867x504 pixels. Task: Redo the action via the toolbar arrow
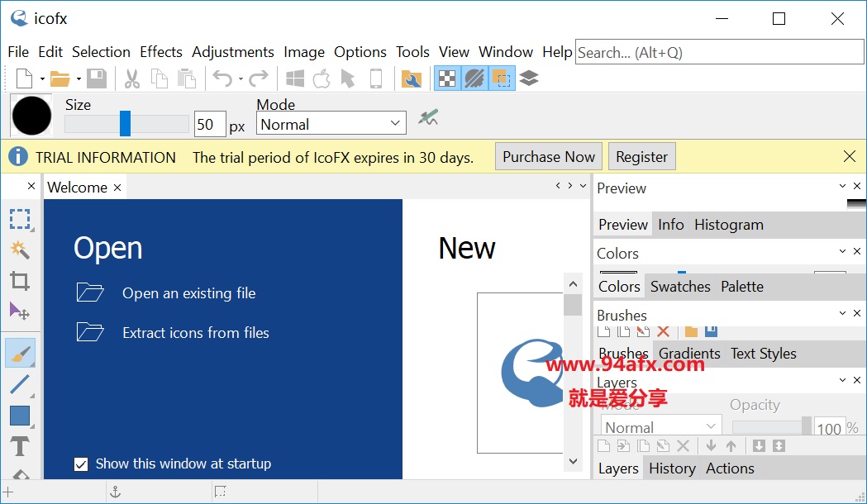(258, 78)
